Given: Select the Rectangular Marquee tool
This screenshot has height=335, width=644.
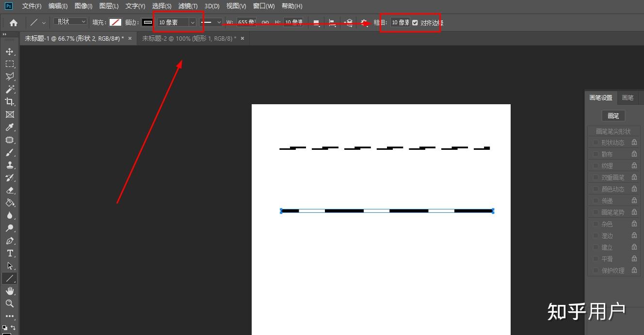Looking at the screenshot, I should coord(9,64).
